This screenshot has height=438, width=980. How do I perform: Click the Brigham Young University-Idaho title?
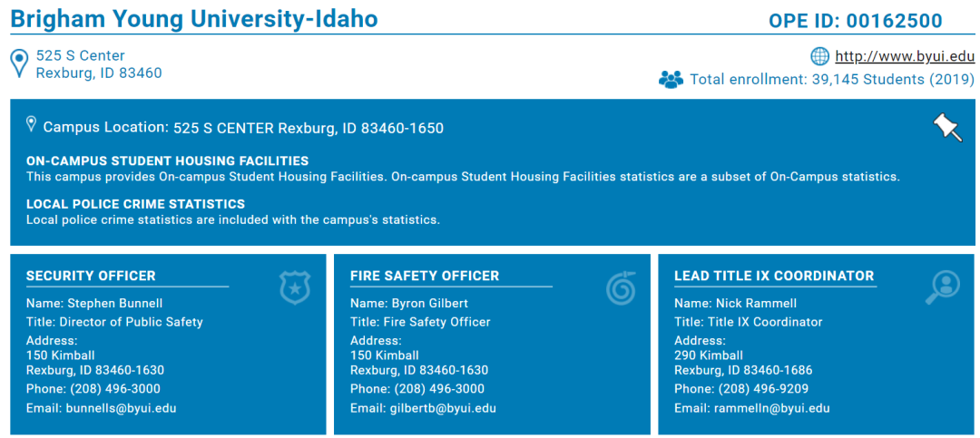click(194, 19)
